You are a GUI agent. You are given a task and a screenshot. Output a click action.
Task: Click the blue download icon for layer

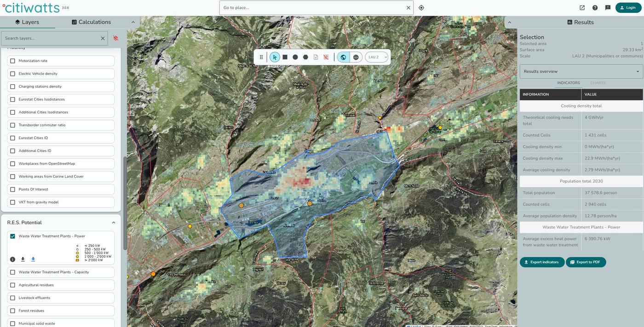33,259
